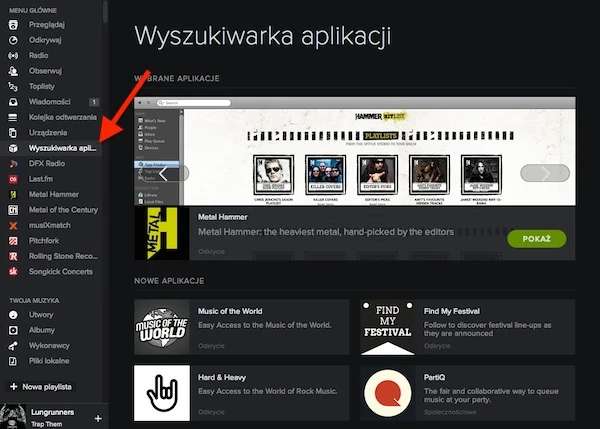Click the Metal Hammer yellow logo thumbnail

pyautogui.click(x=162, y=233)
